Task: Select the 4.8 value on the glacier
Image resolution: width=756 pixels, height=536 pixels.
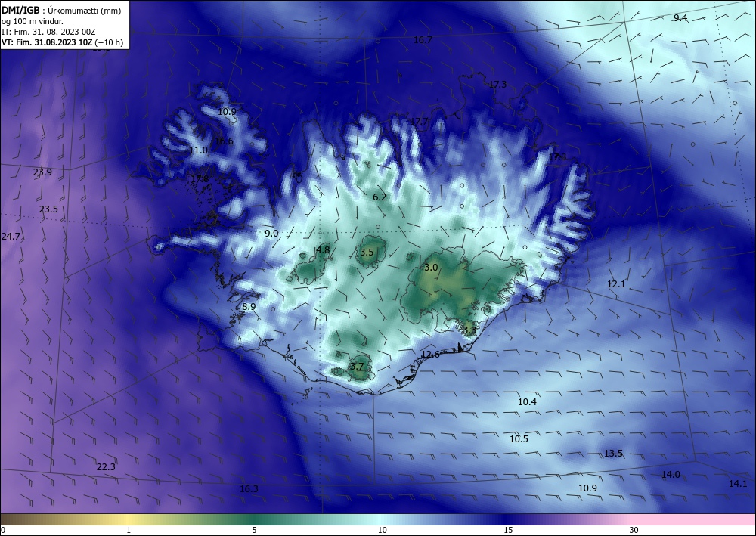Action: coord(323,249)
